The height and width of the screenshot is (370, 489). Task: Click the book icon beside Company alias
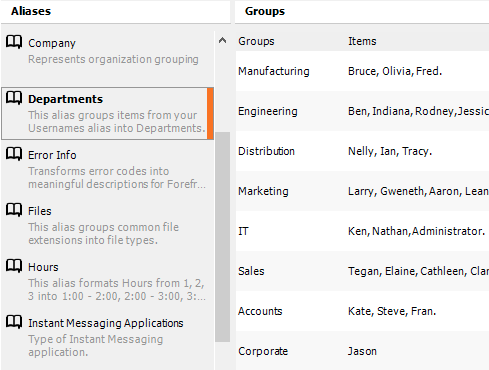tap(14, 42)
